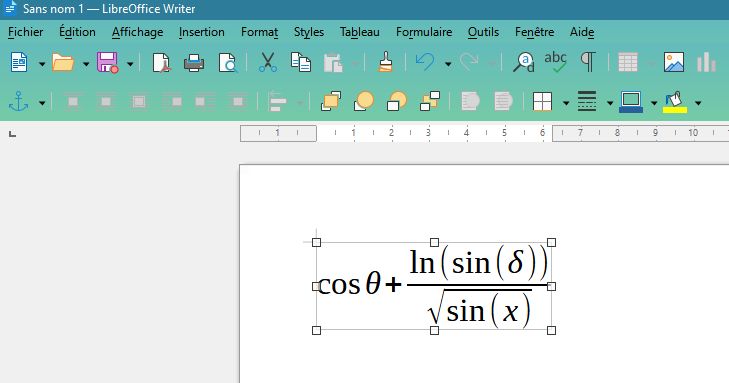Screen dimensions: 729x383
Task: Click the Borders icon
Action: coord(543,101)
